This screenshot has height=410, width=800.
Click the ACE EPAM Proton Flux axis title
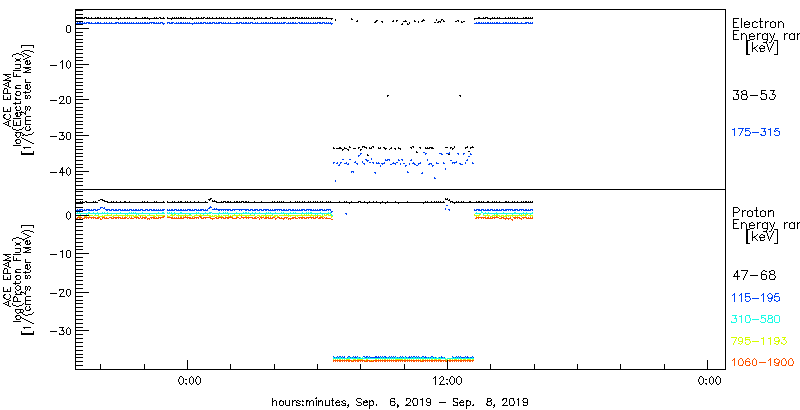19,279
